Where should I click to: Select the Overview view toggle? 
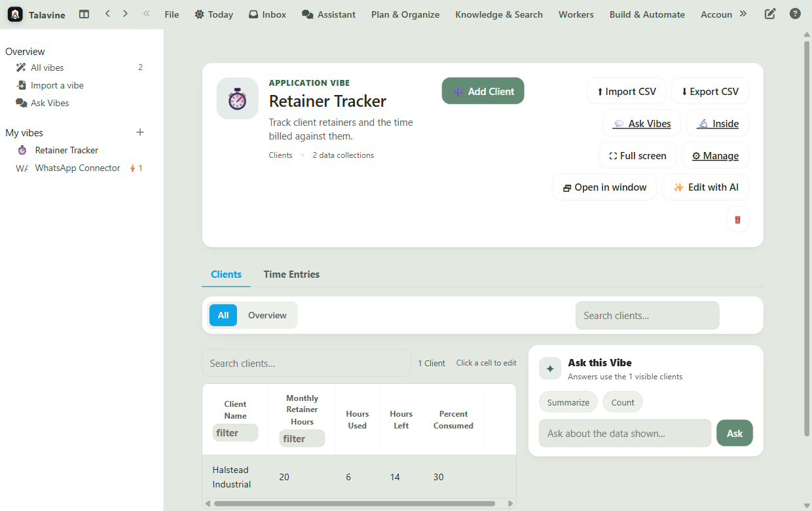pos(267,315)
